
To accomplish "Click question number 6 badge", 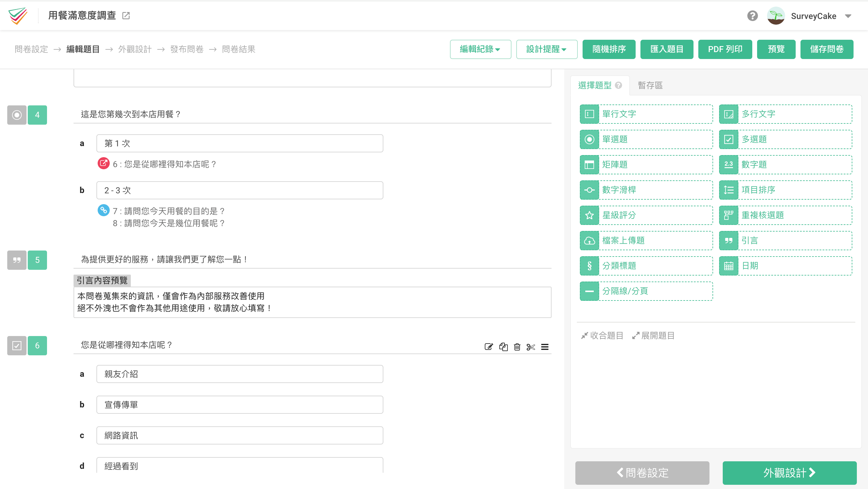I will pyautogui.click(x=37, y=346).
